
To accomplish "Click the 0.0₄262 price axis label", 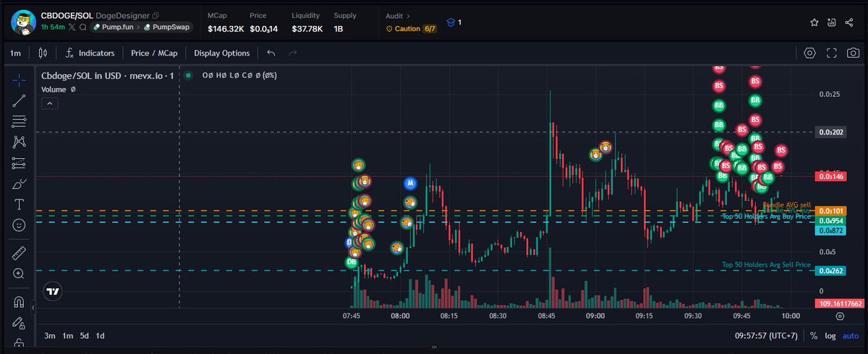I will click(x=829, y=271).
